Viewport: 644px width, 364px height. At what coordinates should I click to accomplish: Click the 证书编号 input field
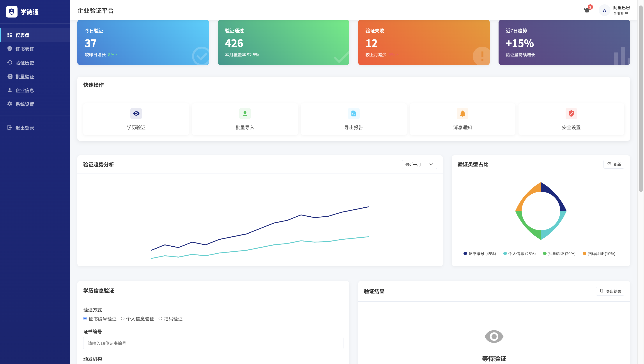pyautogui.click(x=213, y=343)
